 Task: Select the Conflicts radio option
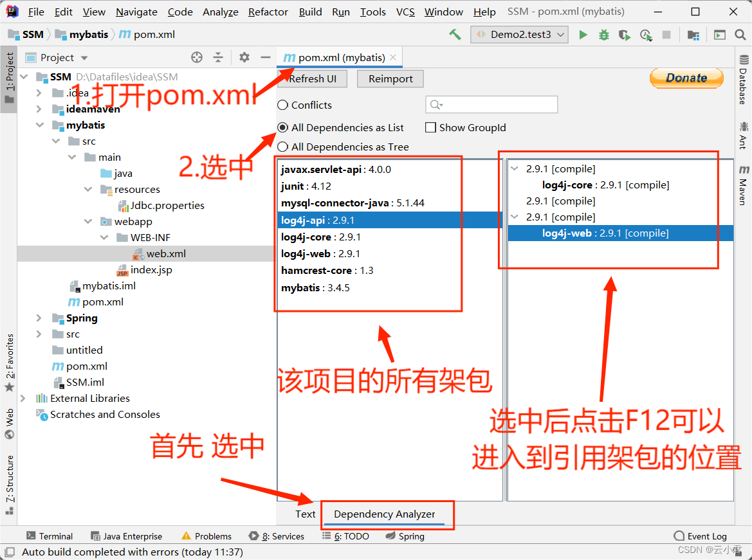(283, 105)
